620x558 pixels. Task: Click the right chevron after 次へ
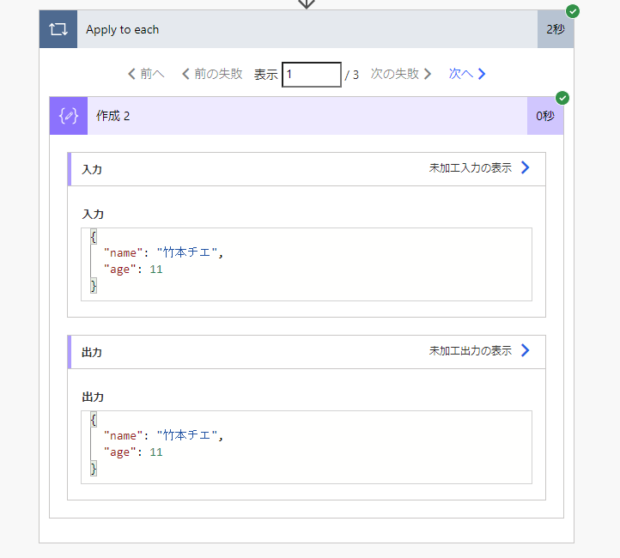pyautogui.click(x=482, y=74)
